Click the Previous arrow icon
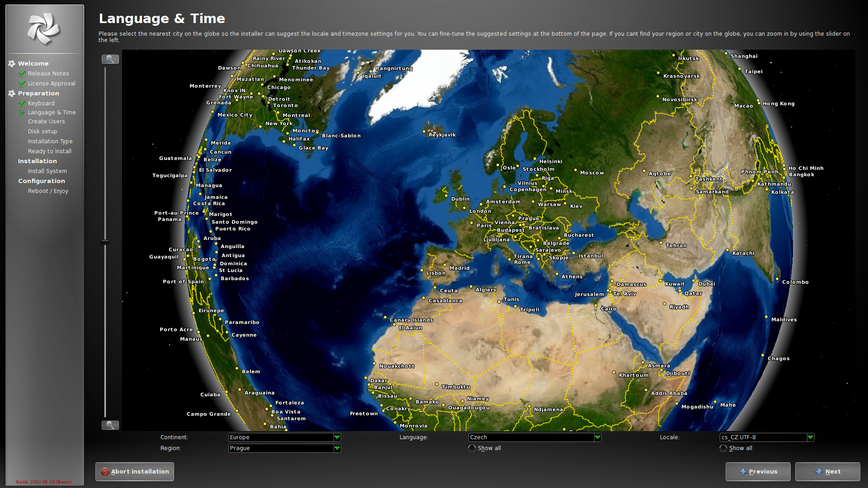 pyautogui.click(x=743, y=472)
